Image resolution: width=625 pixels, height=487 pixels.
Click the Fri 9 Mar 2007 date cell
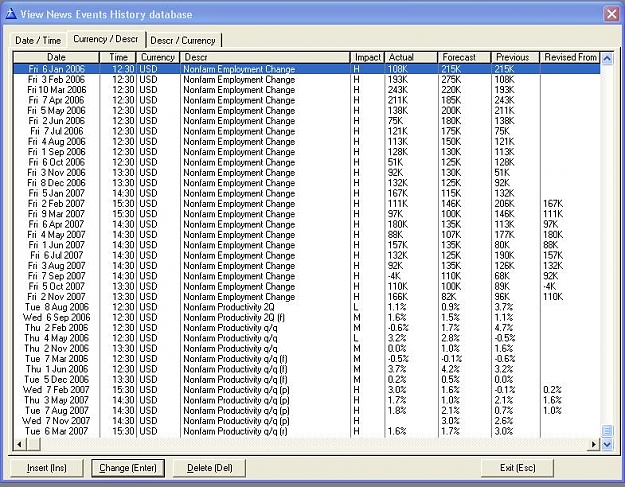(56, 214)
